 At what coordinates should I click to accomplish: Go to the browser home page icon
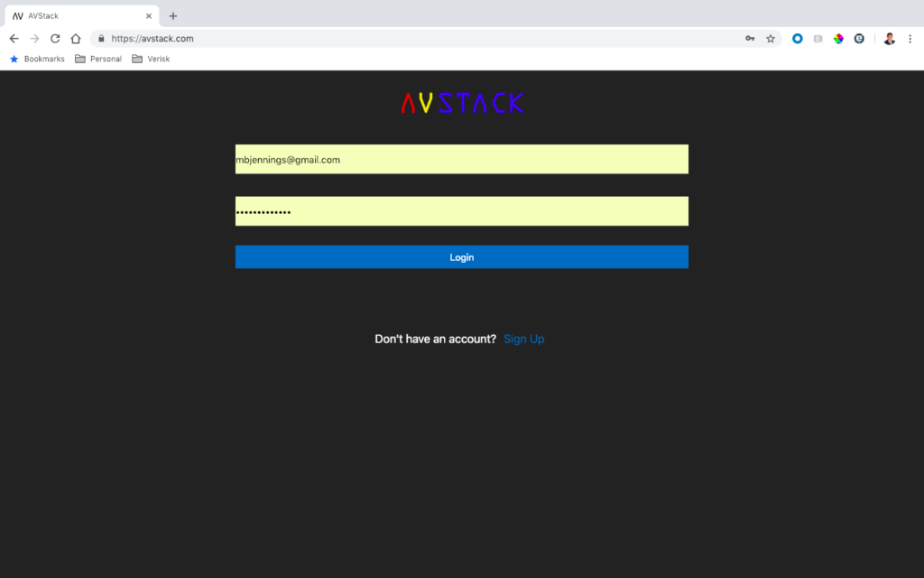[x=76, y=38]
